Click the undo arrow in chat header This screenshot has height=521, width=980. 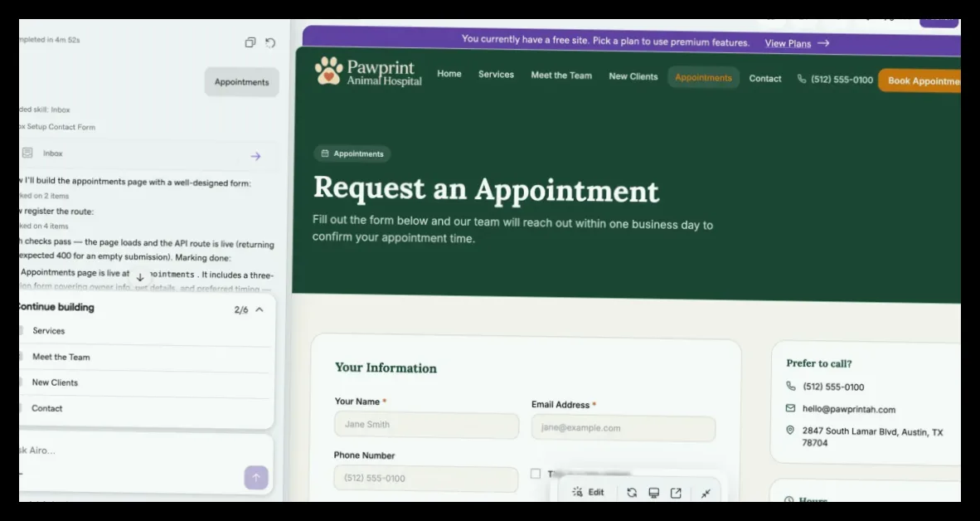click(x=270, y=42)
